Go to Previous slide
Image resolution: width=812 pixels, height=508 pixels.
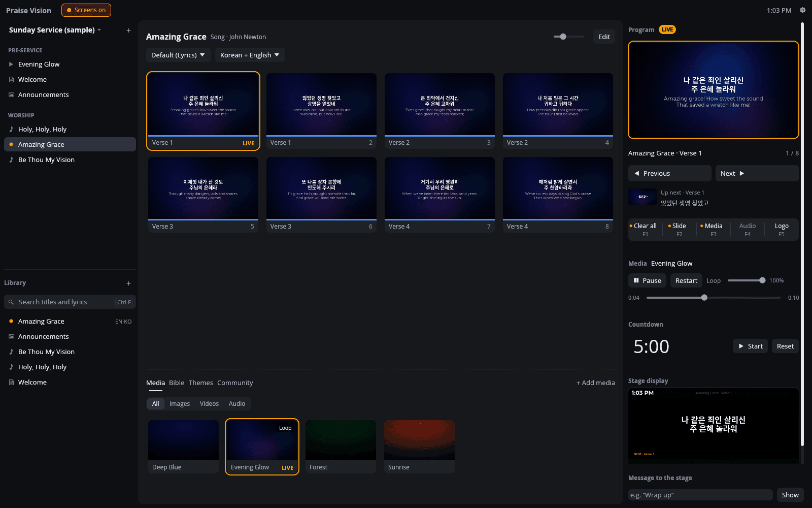click(x=669, y=174)
